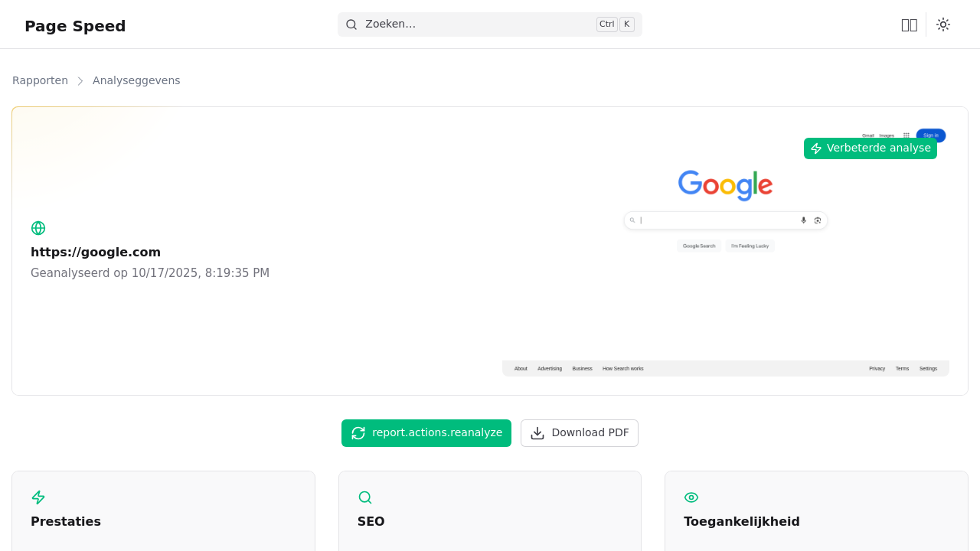This screenshot has width=980, height=551.
Task: Select the Analyseggevens breadcrumb item
Action: point(136,80)
